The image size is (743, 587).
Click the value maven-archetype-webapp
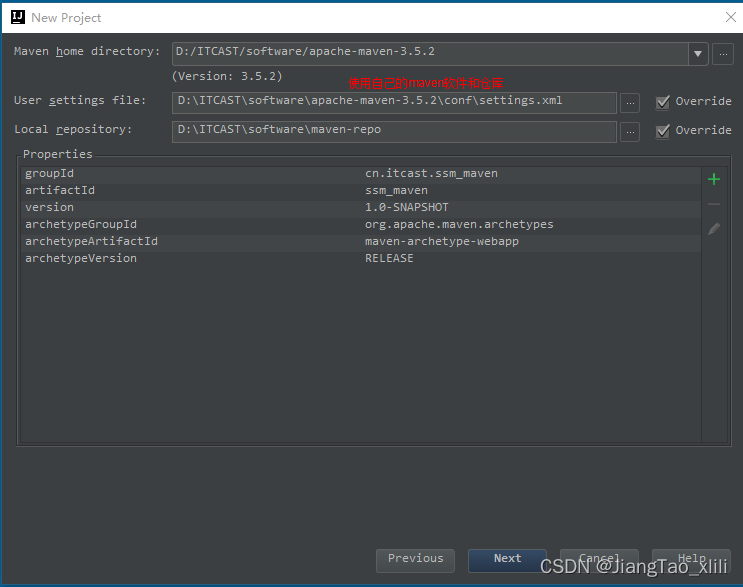click(442, 242)
